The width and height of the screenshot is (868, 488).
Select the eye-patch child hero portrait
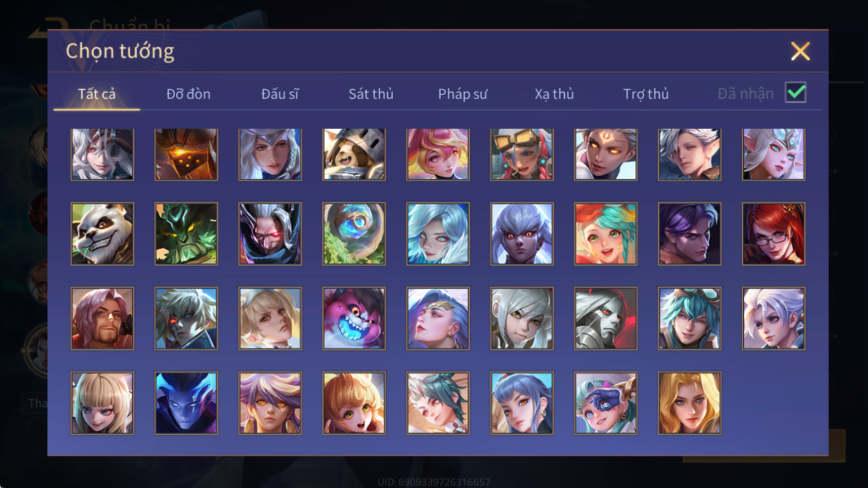point(605,403)
